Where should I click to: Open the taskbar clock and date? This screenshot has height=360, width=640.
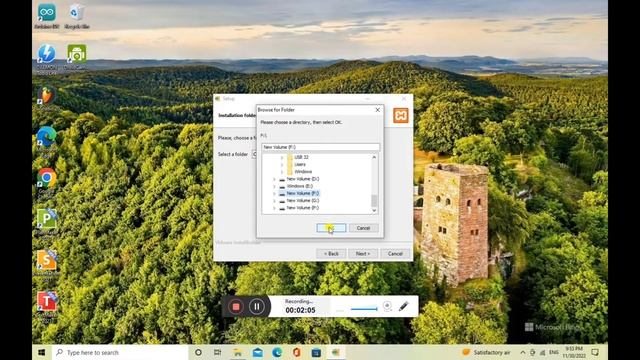[574, 352]
